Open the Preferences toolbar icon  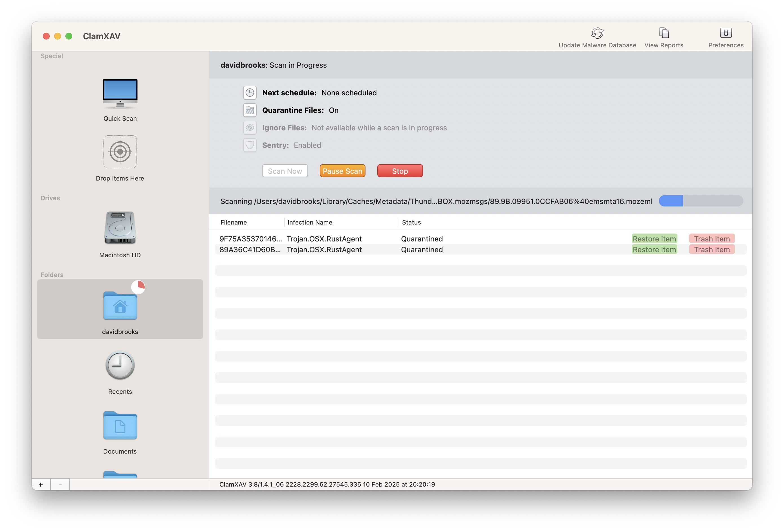[x=726, y=33]
